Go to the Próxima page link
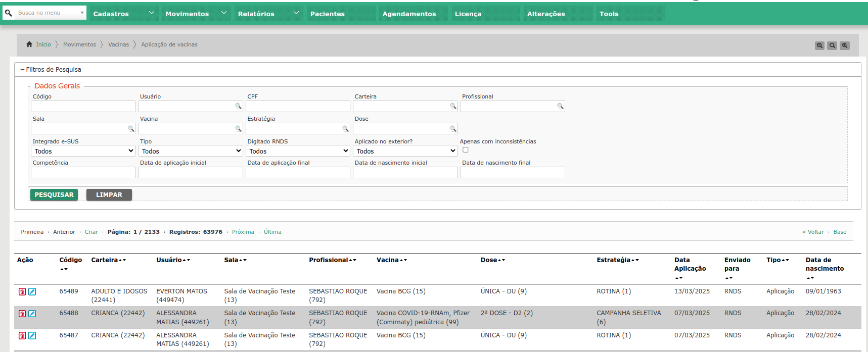This screenshot has height=352, width=868. (243, 232)
